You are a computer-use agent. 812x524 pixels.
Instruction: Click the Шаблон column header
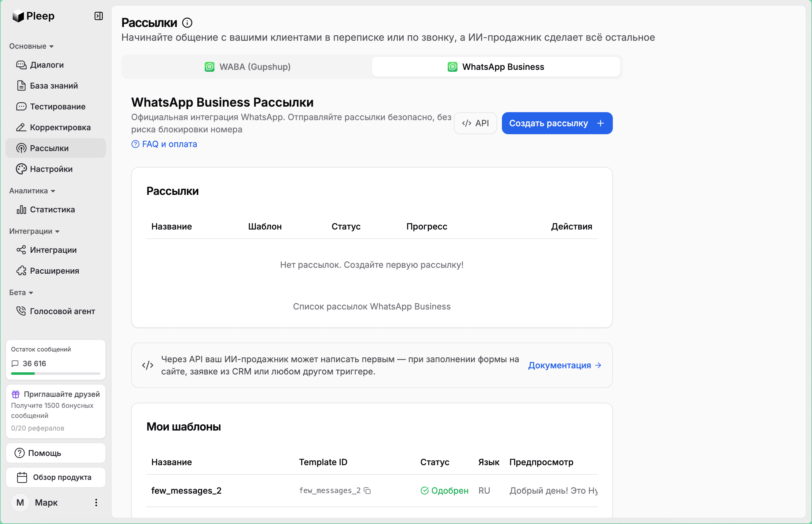point(265,227)
